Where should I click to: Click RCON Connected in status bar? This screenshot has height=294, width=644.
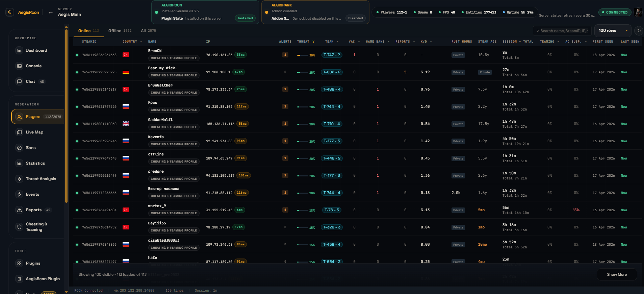coord(88,290)
